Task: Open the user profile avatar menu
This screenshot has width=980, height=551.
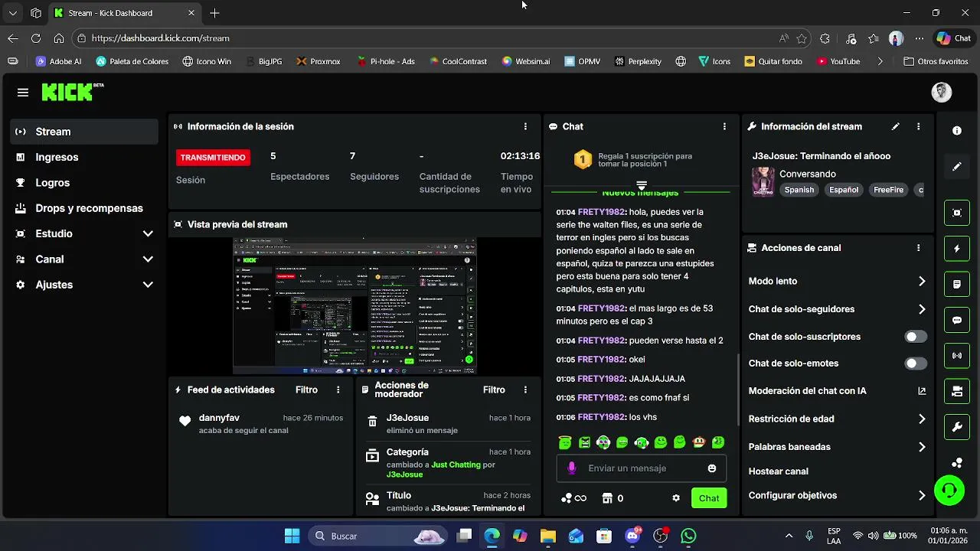Action: 942,93
